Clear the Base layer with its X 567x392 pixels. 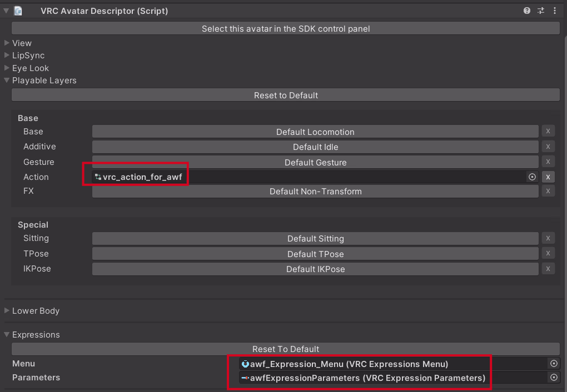[548, 132]
